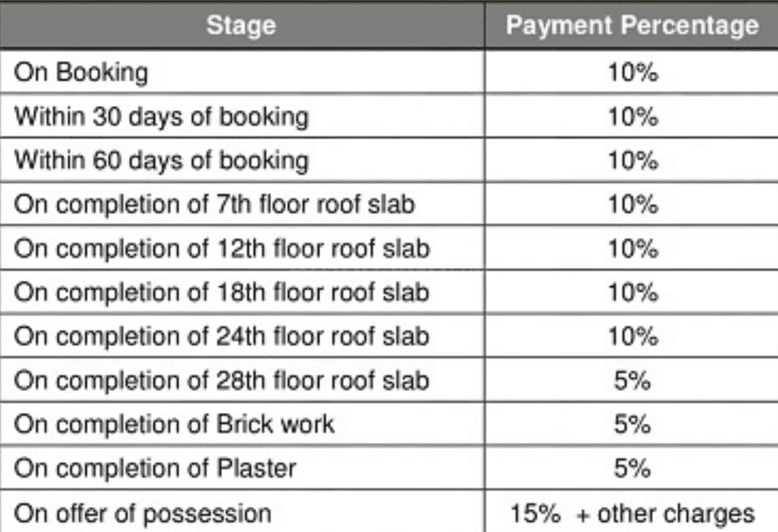The image size is (778, 532).
Task: Click the 5% value for 28th floor slab
Action: (632, 381)
